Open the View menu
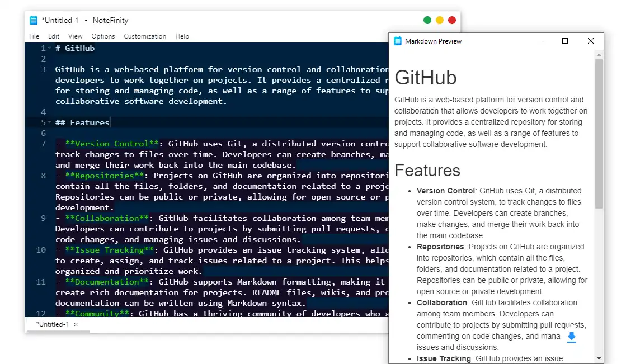The image size is (626, 364). point(75,36)
